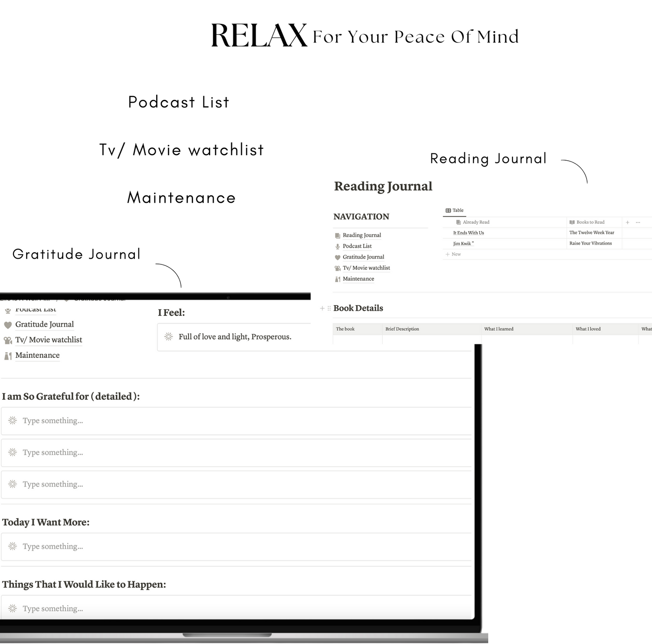652x644 pixels.
Task: Add a block with plus beside Book Details
Action: coord(322,309)
